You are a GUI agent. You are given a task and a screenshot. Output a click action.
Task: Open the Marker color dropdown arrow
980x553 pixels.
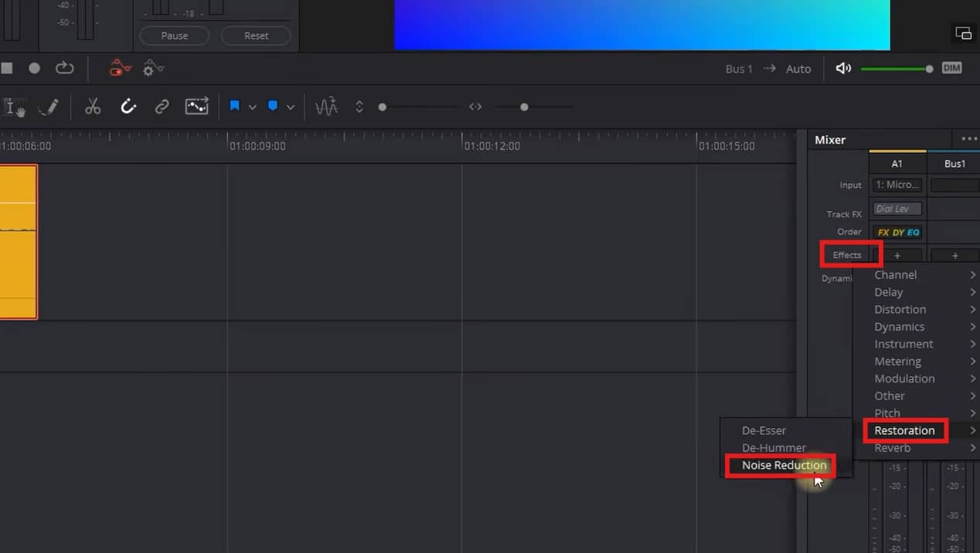[x=291, y=107]
